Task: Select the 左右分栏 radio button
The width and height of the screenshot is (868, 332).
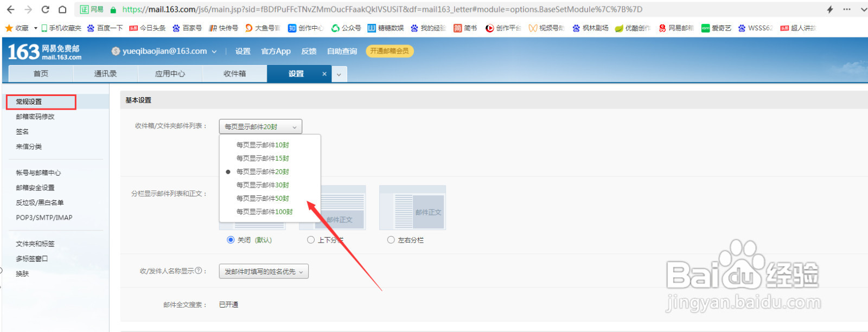Action: click(391, 240)
